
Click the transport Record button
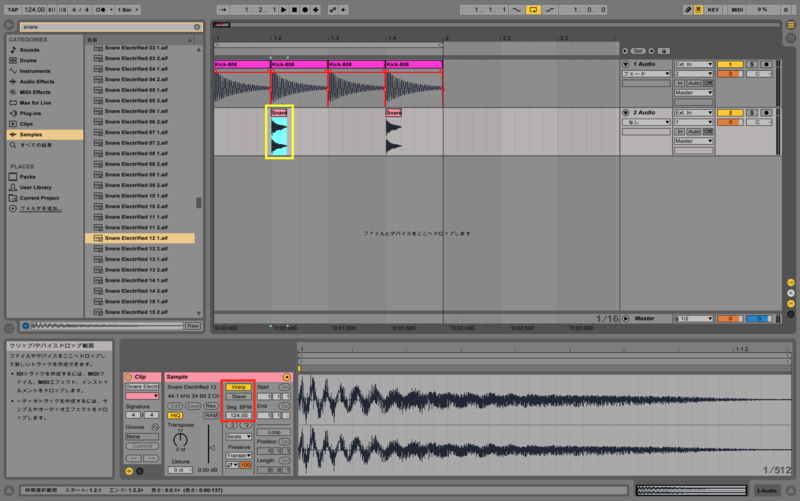[305, 10]
